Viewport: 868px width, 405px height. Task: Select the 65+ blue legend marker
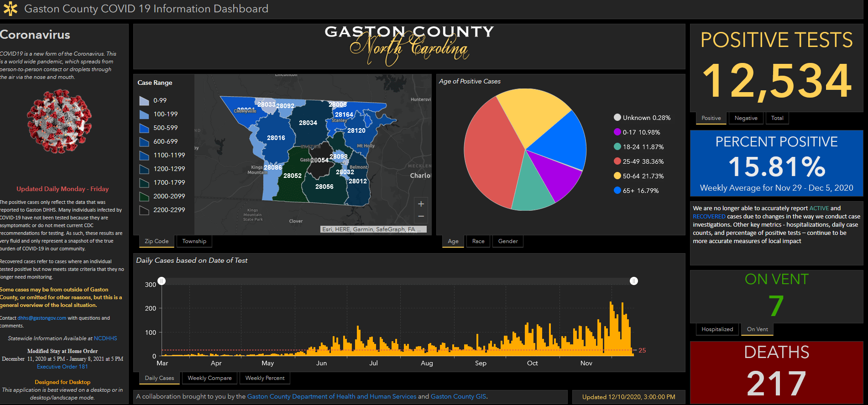(617, 191)
